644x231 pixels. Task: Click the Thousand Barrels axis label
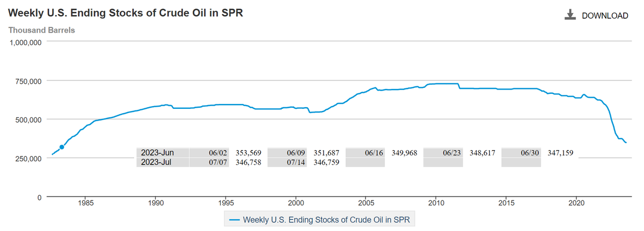click(x=42, y=30)
